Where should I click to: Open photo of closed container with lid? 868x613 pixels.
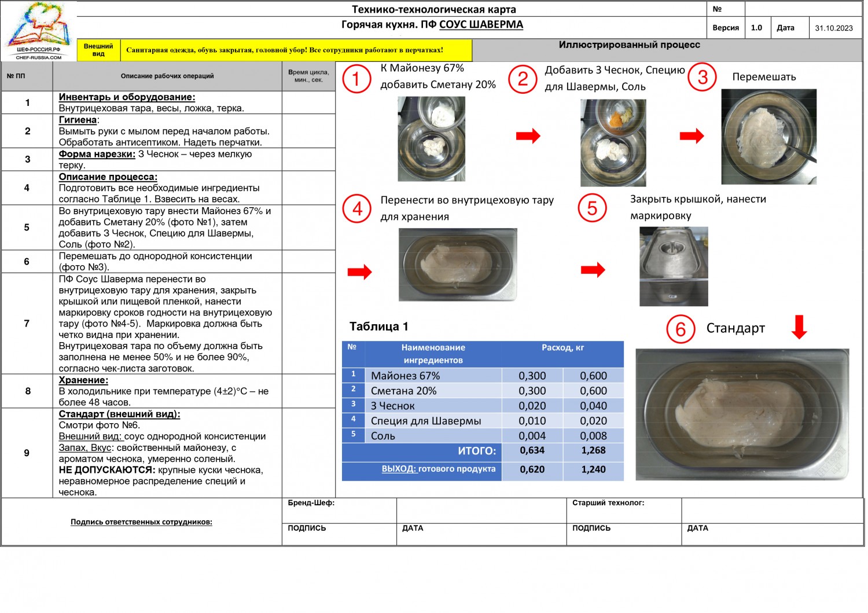[x=674, y=266]
